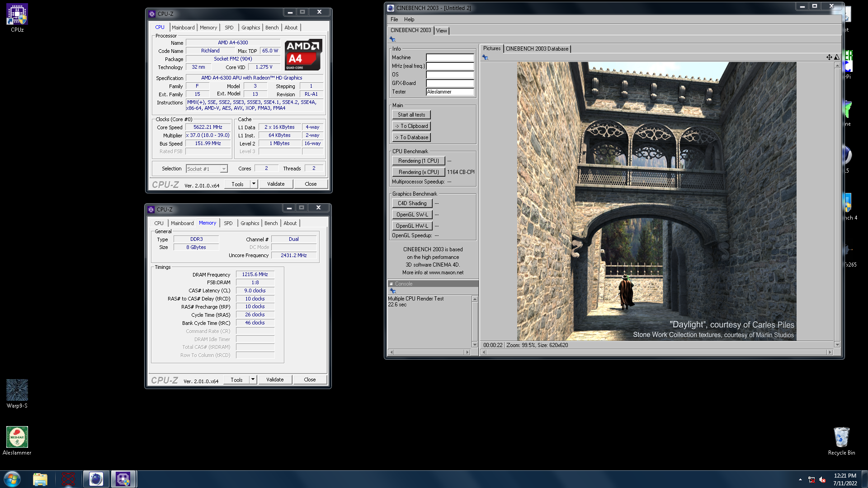Click the top CPU-Z window title icon

(152, 14)
